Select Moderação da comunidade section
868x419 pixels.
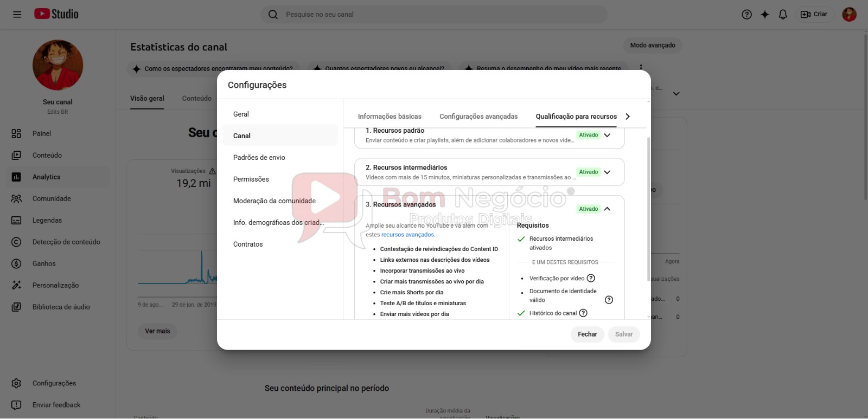(x=280, y=201)
